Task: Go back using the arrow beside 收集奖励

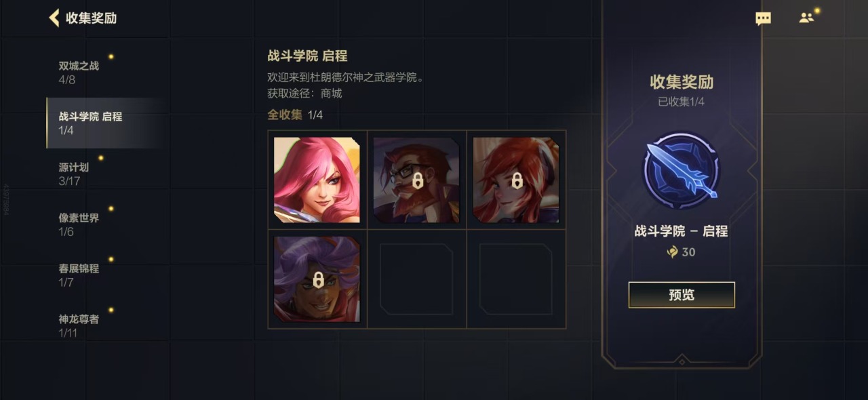Action: tap(54, 18)
